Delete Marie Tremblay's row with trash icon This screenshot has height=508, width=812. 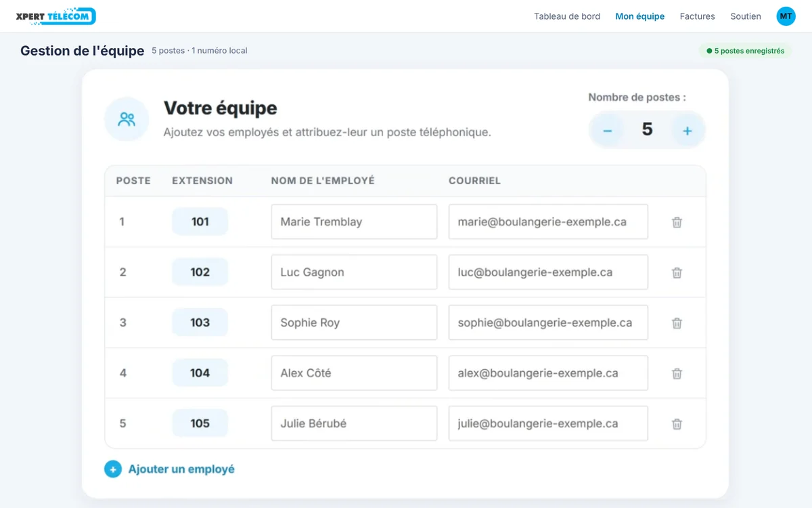point(677,222)
